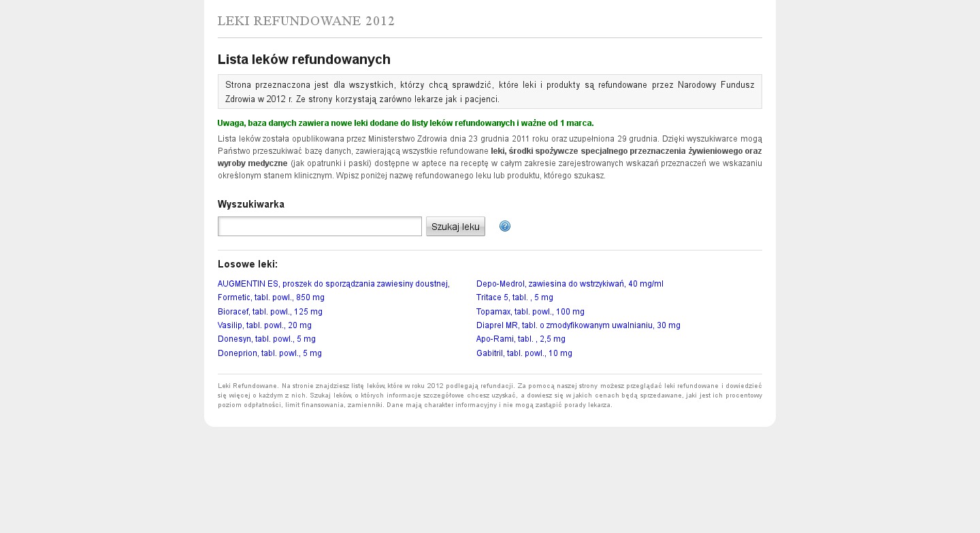
Task: Open the Topamax 100 mg link
Action: click(530, 312)
